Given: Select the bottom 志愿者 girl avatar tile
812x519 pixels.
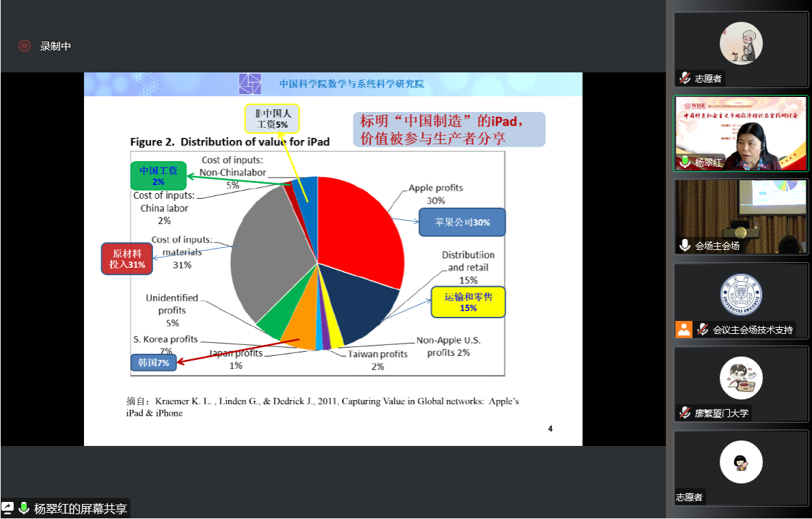Looking at the screenshot, I should coord(741,462).
